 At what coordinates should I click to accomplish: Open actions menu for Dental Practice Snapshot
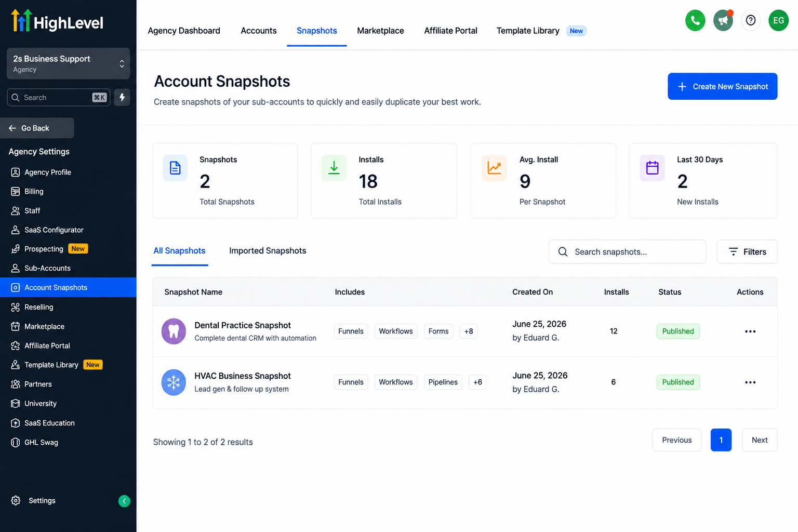[x=750, y=331]
